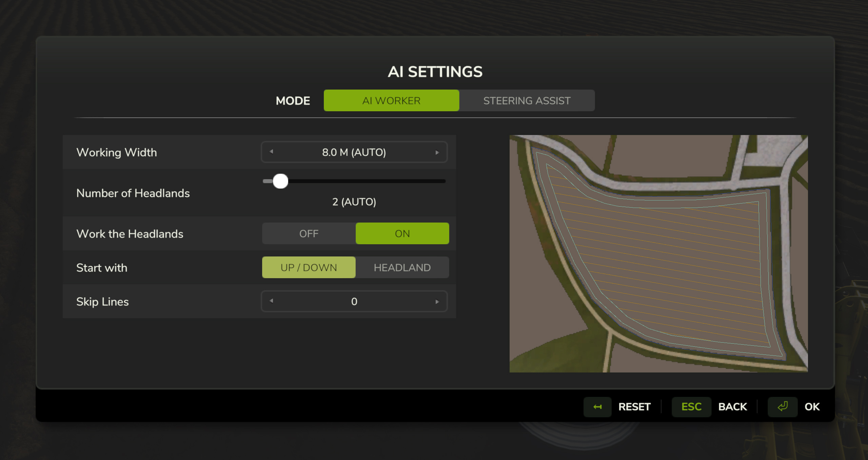Click the BACK label
This screenshot has height=460, width=868.
click(x=732, y=407)
